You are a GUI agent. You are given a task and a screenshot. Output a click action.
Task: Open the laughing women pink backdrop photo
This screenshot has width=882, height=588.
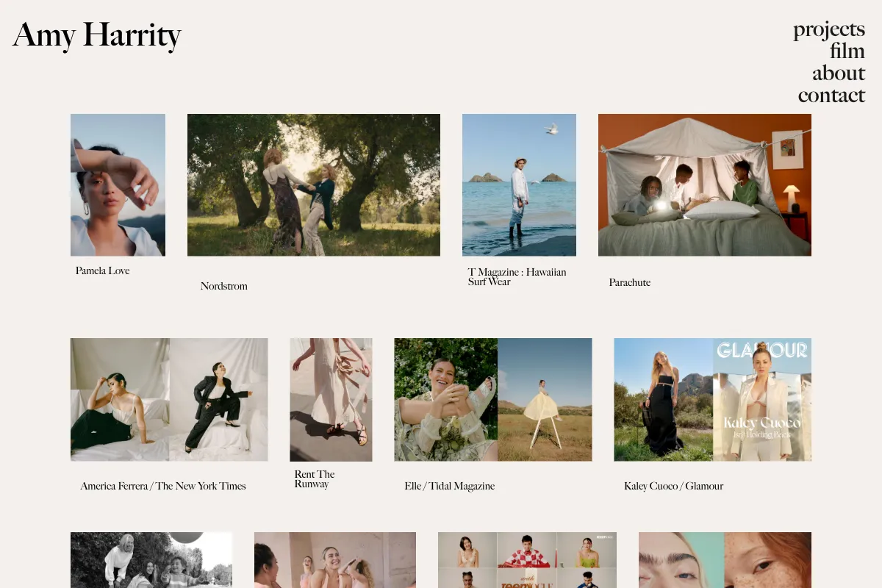point(335,560)
